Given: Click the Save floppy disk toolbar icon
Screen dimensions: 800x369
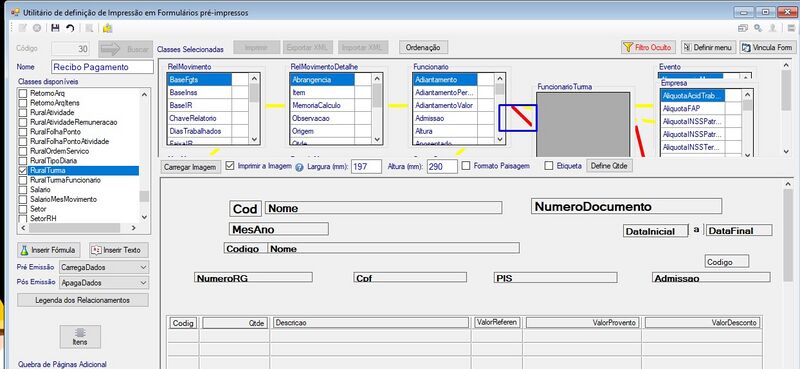Looking at the screenshot, I should tap(55, 29).
